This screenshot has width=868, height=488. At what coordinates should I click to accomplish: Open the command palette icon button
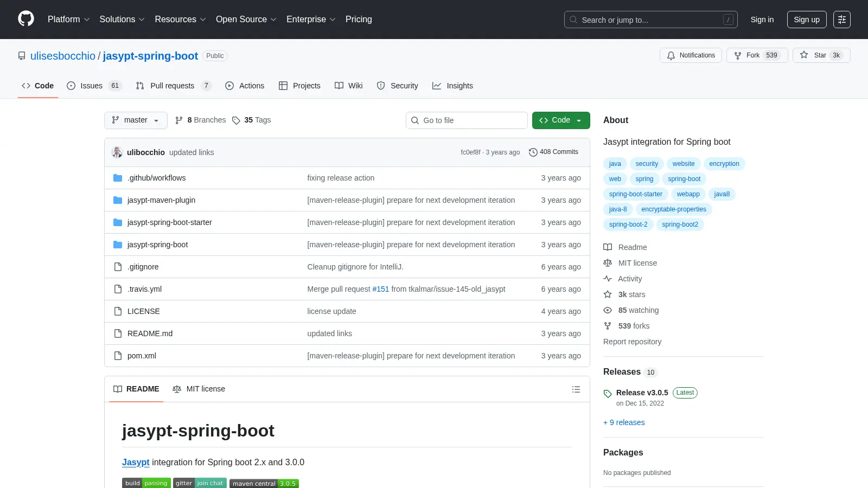(x=842, y=20)
